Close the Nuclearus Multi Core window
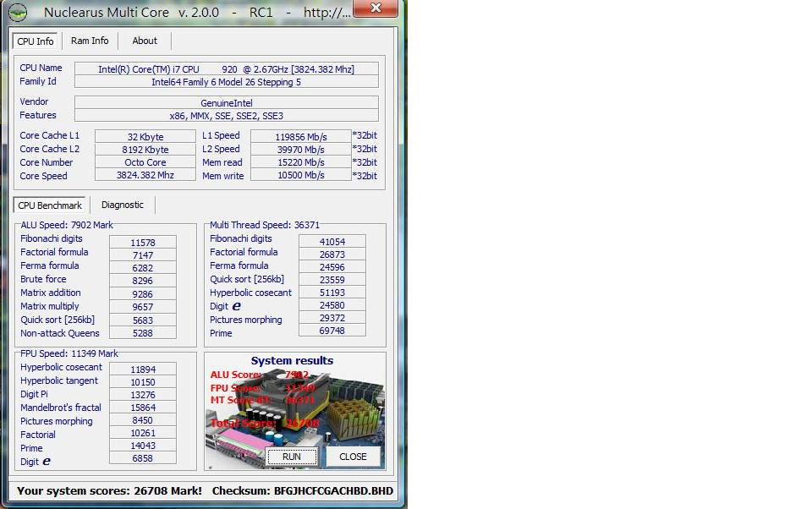812x509 pixels. point(376,8)
